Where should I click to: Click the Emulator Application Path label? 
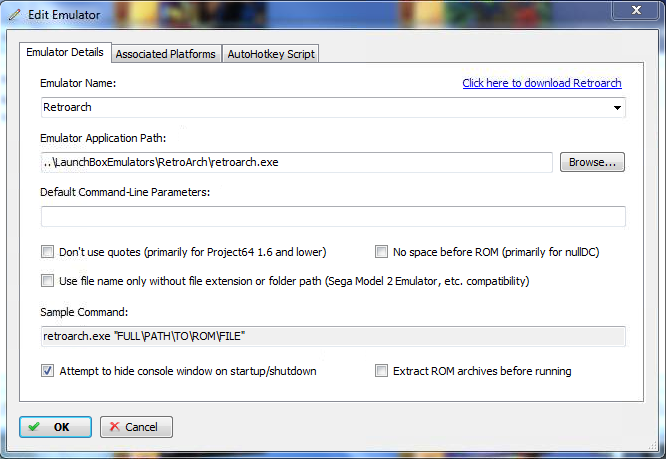103,138
